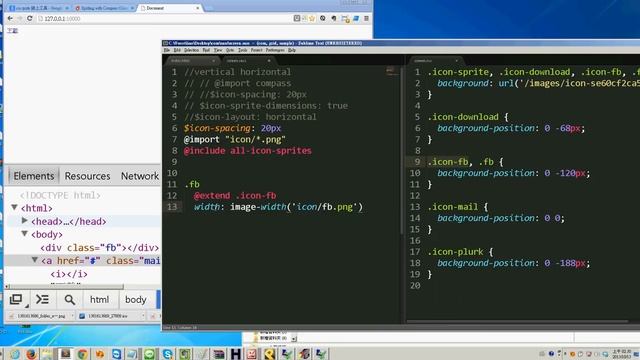Image resolution: width=640 pixels, height=360 pixels.
Task: Open the first download's dropdown arrow
Action: click(x=73, y=316)
